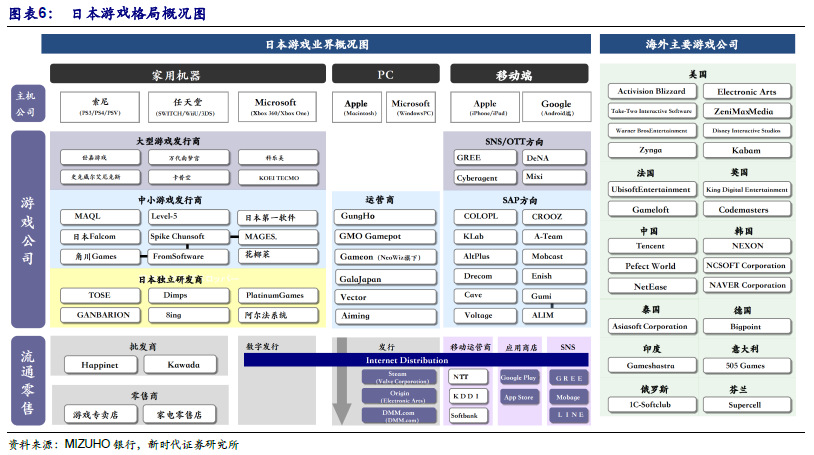Click the GungHo operator box
The height and width of the screenshot is (455, 814).
(x=385, y=217)
